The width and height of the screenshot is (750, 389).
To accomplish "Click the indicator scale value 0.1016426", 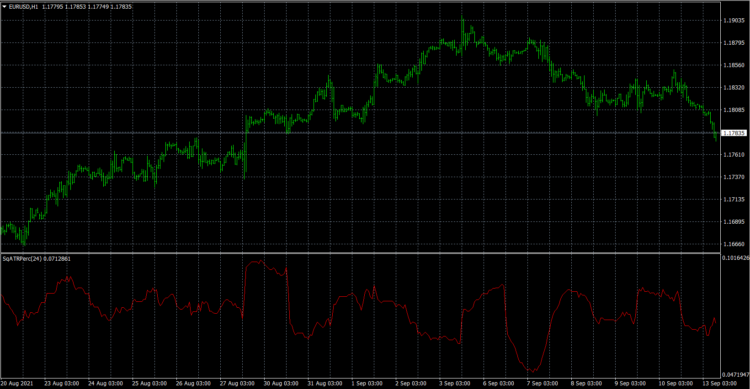I will [736, 258].
